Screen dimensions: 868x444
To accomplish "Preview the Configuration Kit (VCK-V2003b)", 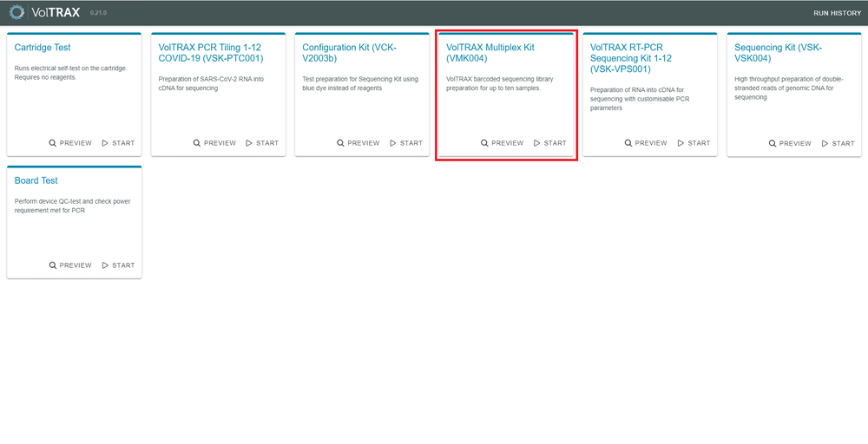I will point(358,143).
